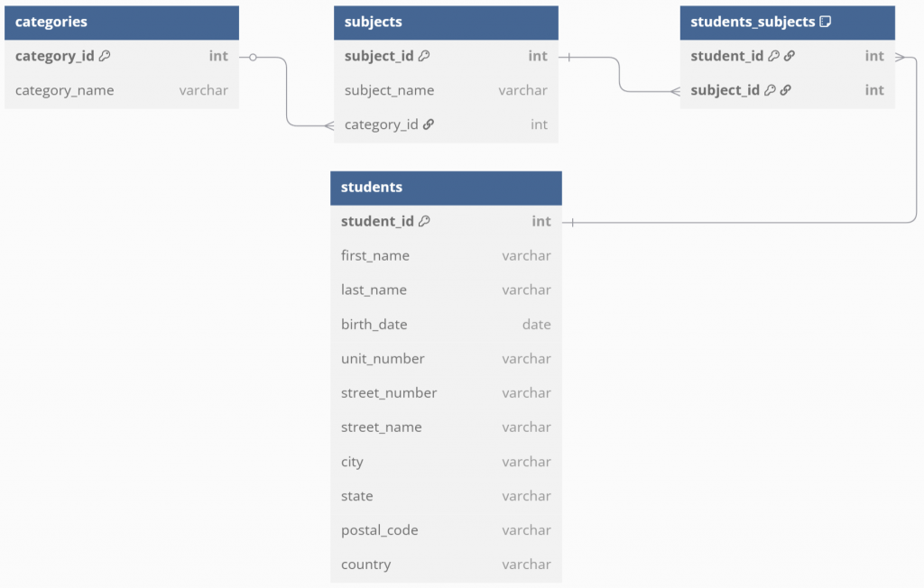This screenshot has height=588, width=924.
Task: Click the link icon on subject_id in students_subjects
Action: tap(786, 90)
